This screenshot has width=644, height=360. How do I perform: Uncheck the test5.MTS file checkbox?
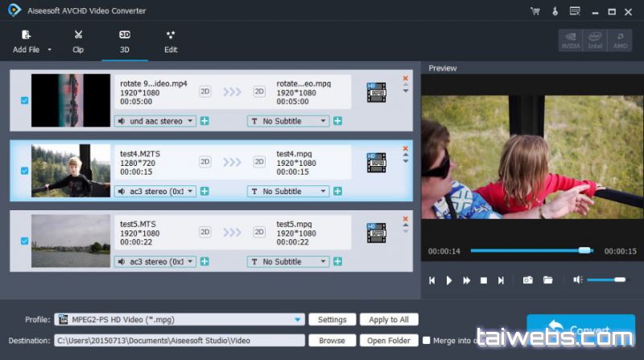[x=24, y=241]
